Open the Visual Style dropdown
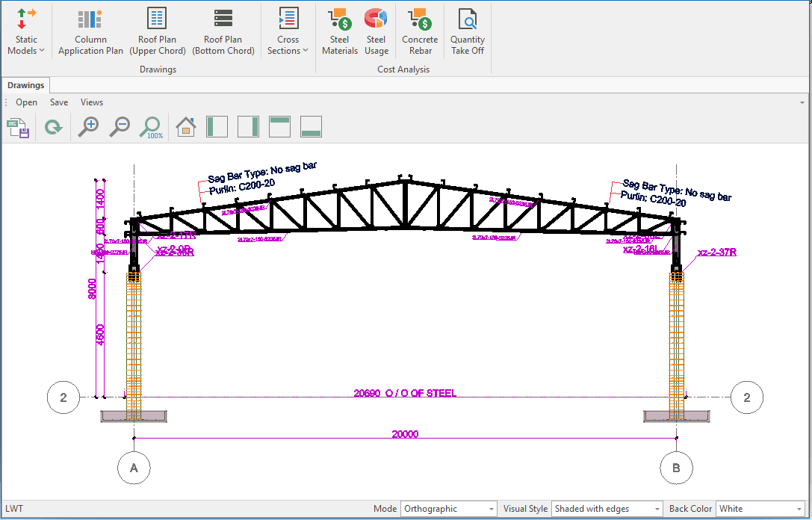This screenshot has width=812, height=520. click(x=607, y=509)
